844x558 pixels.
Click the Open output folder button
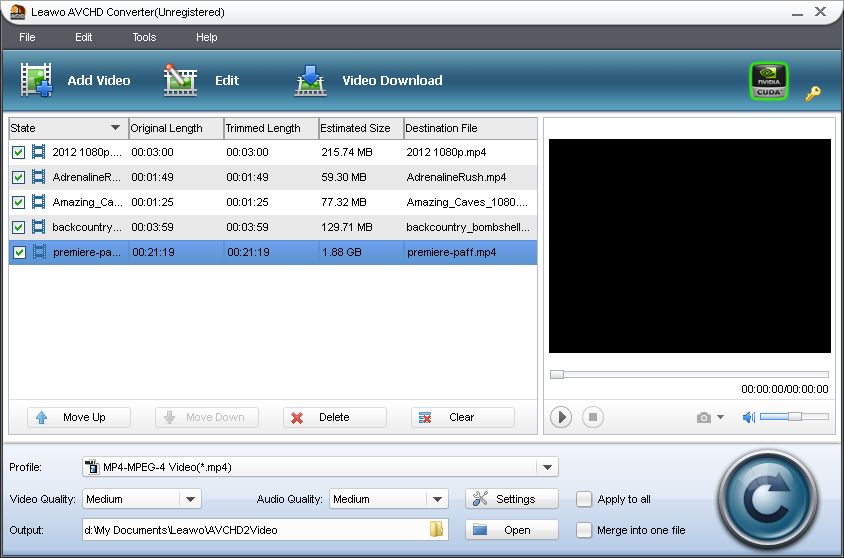(512, 530)
